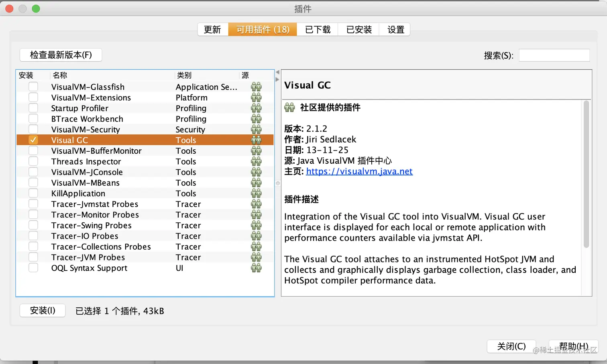Collapse list pane with left splitter arrow

pyautogui.click(x=277, y=72)
